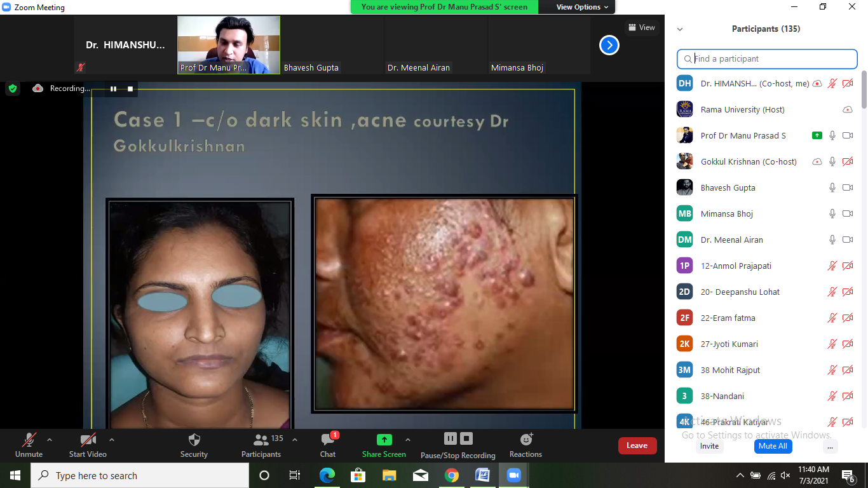868x488 pixels.
Task: Switch layout using the View button
Action: 641,27
